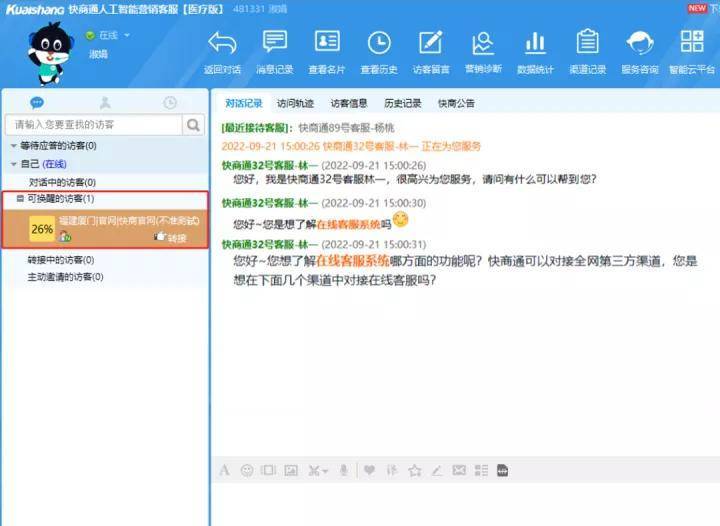Switch to the 快商公告 tab

(456, 103)
